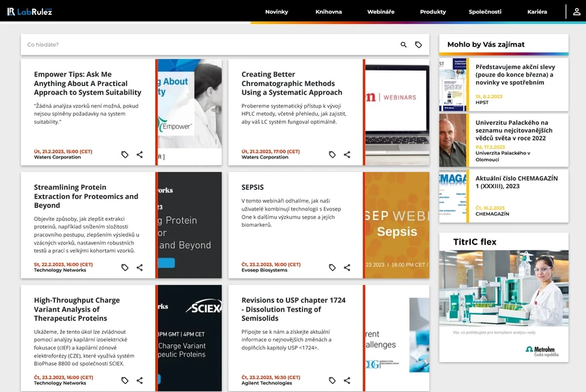Click the HPST news thumbnail
Screen dimensions: 586x392
[x=453, y=85]
